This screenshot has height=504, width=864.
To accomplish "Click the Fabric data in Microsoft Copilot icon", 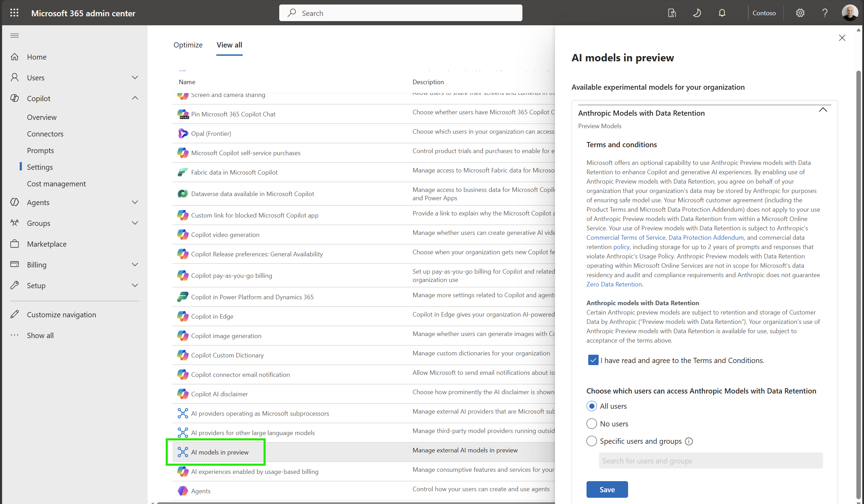I will pyautogui.click(x=183, y=173).
